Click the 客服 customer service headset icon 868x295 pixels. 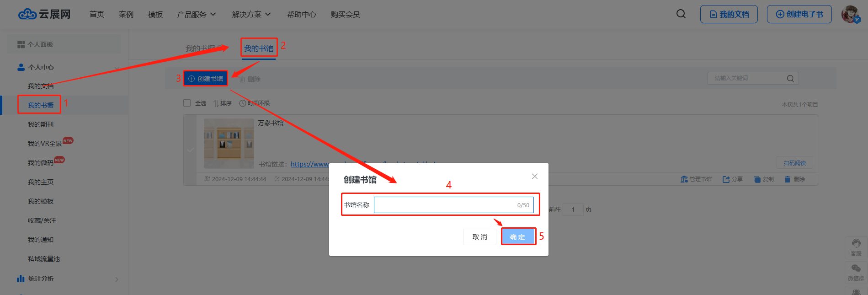[856, 244]
